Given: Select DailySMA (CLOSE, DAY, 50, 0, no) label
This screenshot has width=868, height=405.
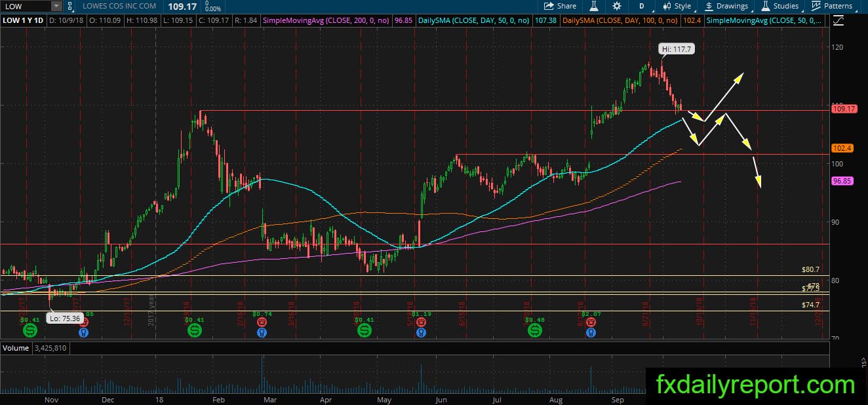Looking at the screenshot, I should pyautogui.click(x=472, y=21).
